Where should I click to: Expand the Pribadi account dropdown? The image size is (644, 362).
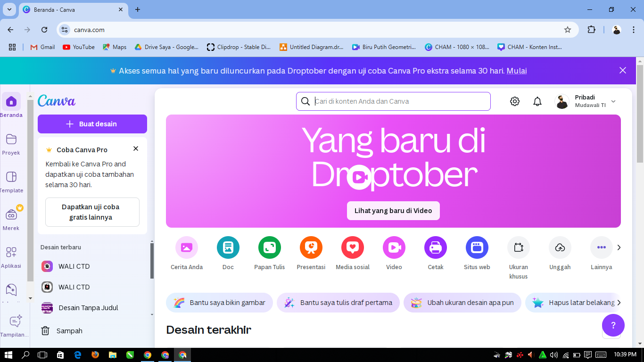[613, 101]
